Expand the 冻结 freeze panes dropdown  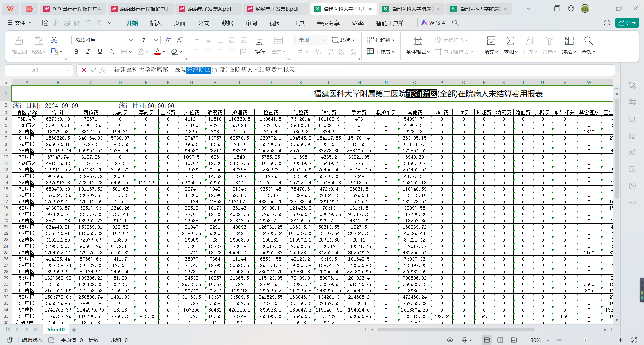pos(569,52)
